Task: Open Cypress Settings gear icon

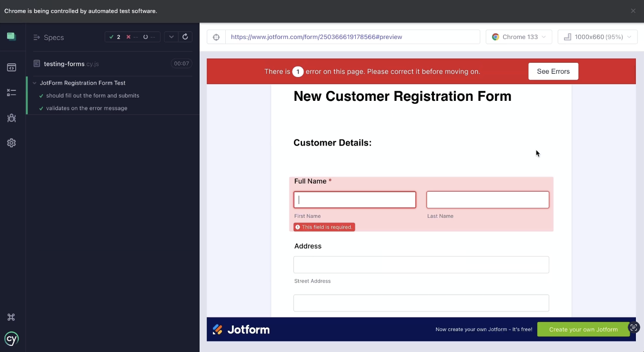Action: pos(11,143)
